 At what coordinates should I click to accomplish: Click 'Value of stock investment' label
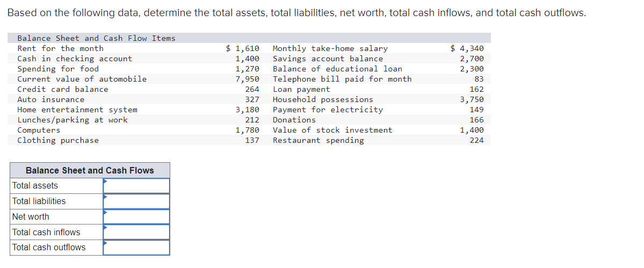tap(332, 130)
